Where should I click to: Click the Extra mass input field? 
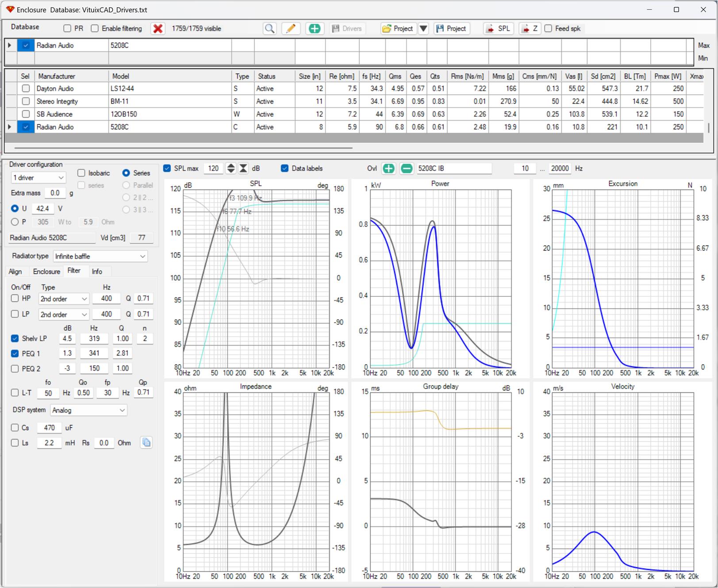pyautogui.click(x=55, y=193)
